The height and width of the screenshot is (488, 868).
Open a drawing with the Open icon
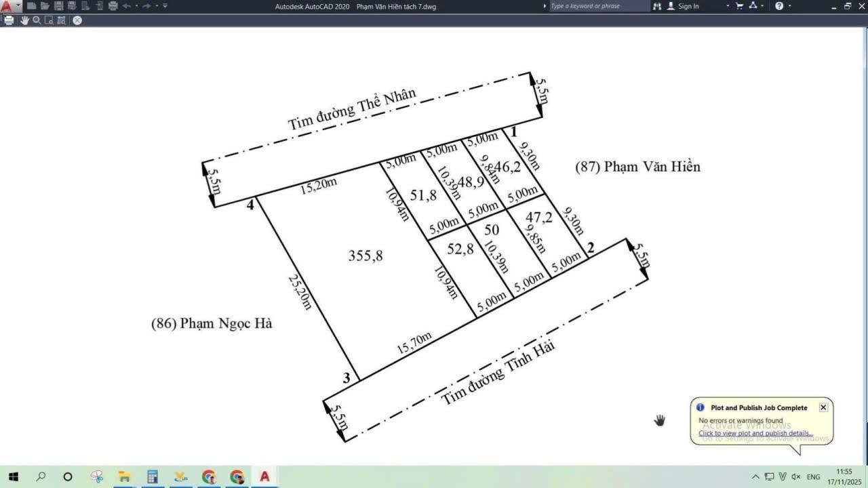(x=43, y=5)
